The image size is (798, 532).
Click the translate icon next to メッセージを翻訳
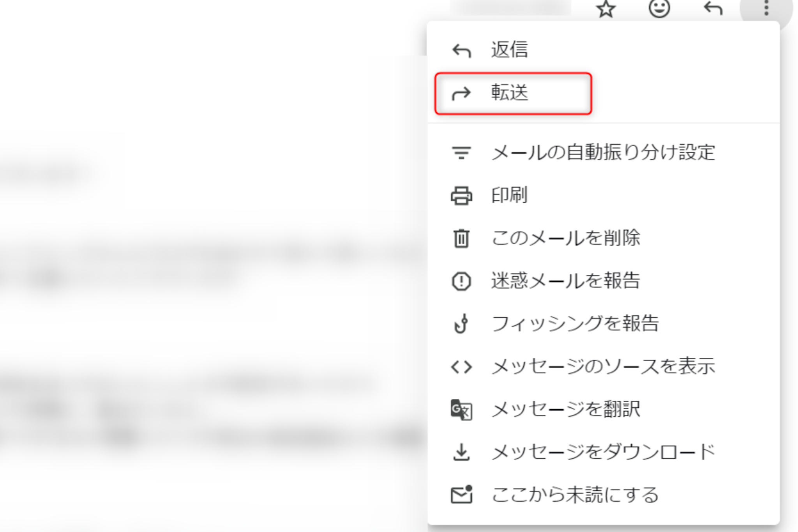click(x=461, y=410)
